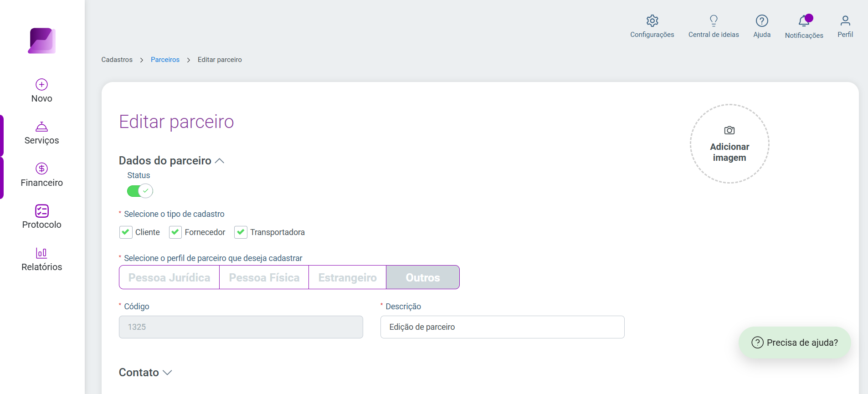Uncheck the Cliente checkbox

(x=126, y=232)
